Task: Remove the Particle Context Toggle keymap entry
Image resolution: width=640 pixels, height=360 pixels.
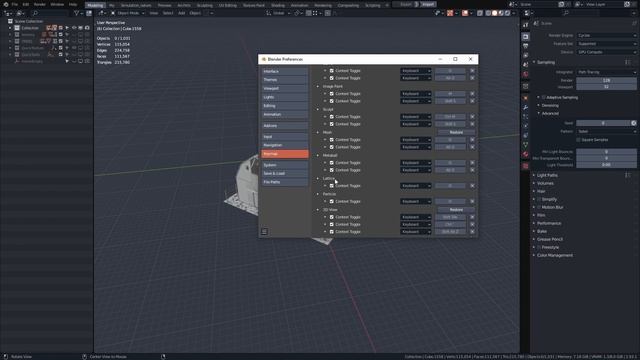Action: click(472, 201)
